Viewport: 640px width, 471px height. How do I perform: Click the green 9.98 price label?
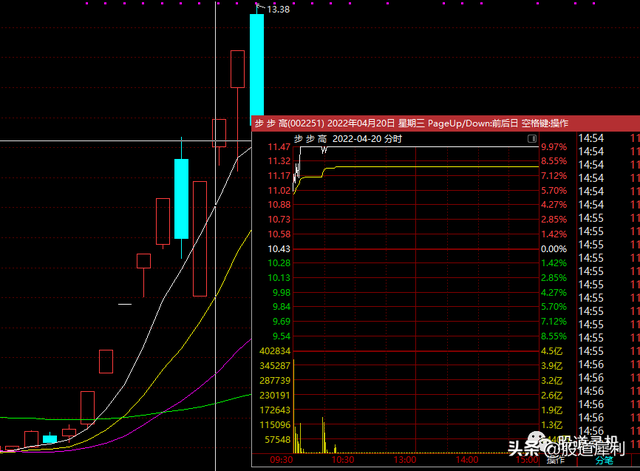(x=281, y=293)
